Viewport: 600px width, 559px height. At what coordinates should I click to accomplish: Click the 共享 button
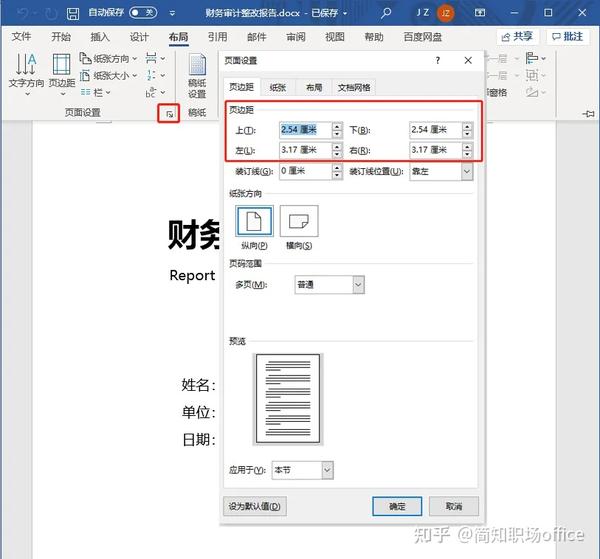pyautogui.click(x=517, y=37)
